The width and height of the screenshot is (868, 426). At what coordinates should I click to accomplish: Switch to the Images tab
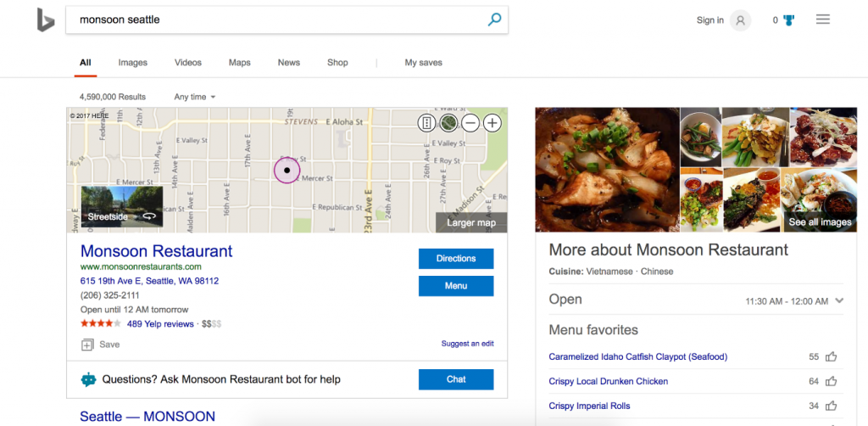pyautogui.click(x=133, y=63)
